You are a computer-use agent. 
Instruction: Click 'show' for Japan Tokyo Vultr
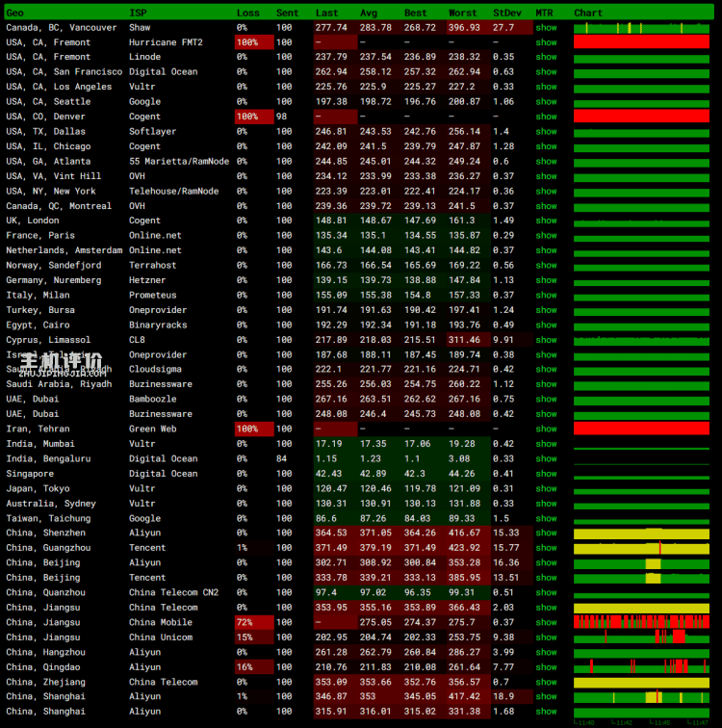point(546,488)
